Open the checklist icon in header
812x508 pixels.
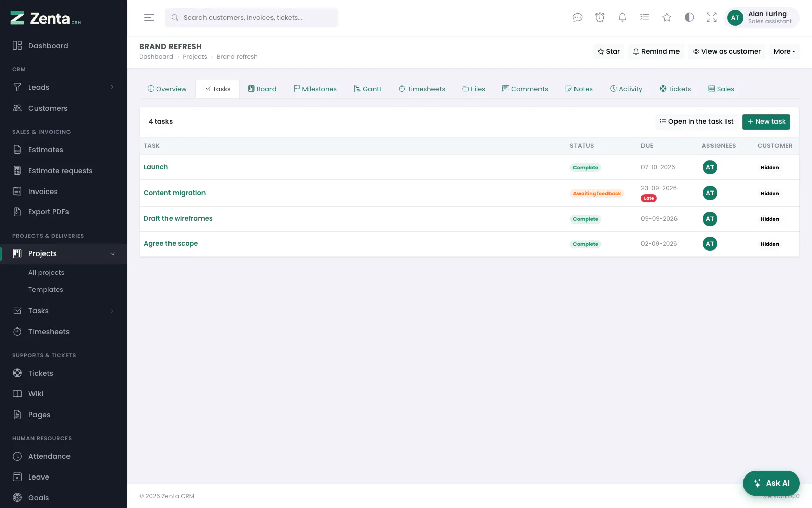[x=645, y=18]
